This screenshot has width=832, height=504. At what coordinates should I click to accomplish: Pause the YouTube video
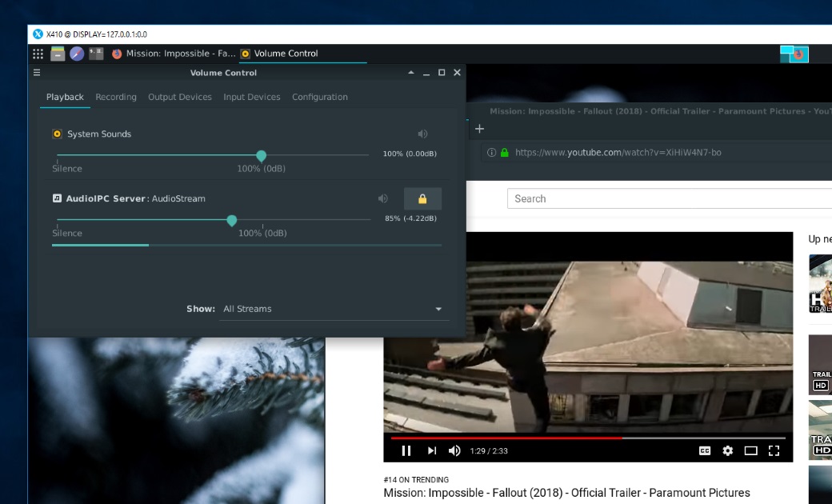406,450
